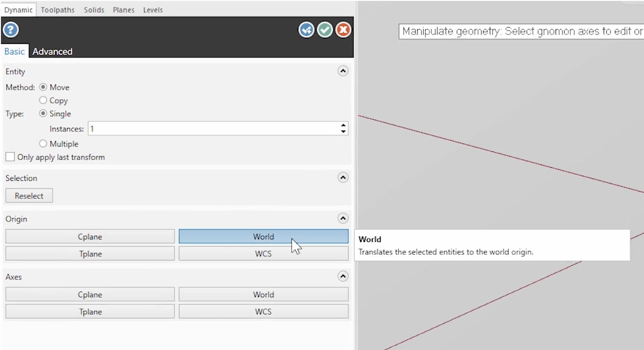644x350 pixels.
Task: Collapse the Selection section
Action: tap(343, 178)
